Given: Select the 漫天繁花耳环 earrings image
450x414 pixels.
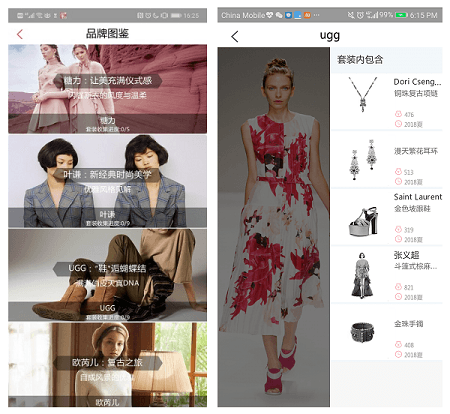Looking at the screenshot, I should (x=363, y=160).
